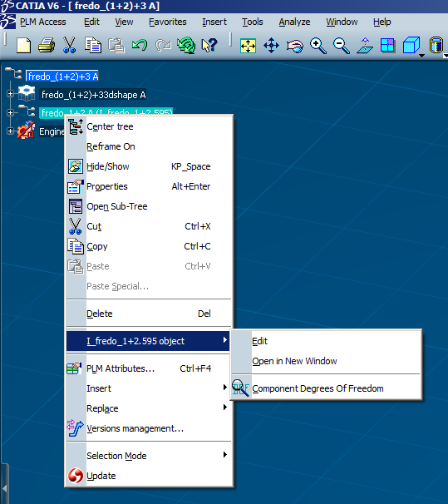Open the Analyze menu

[x=294, y=22]
